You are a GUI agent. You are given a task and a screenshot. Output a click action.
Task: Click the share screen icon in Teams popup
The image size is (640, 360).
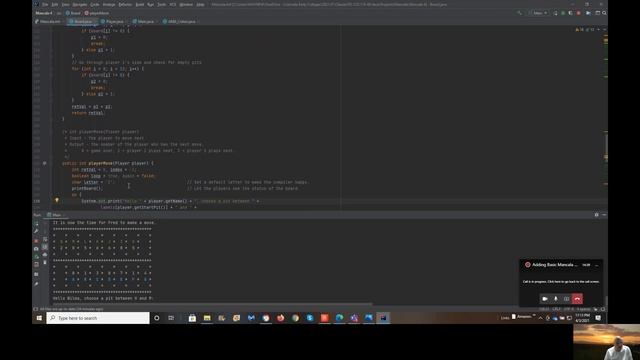point(567,299)
